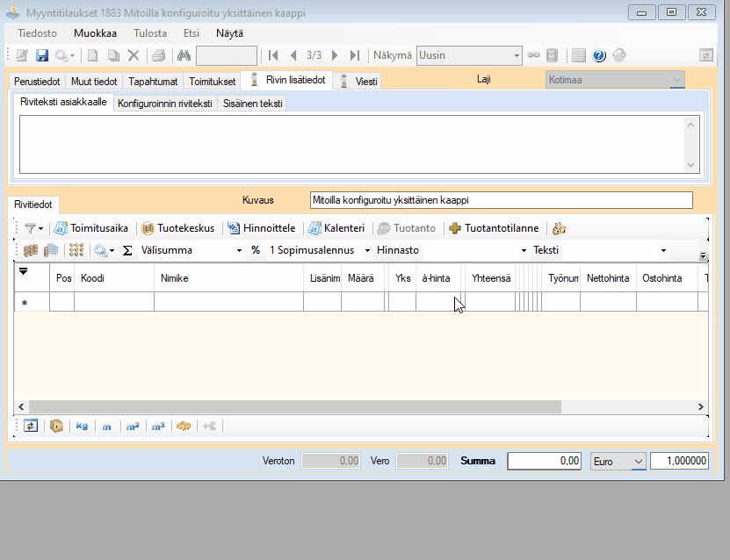Screen dimensions: 730x560
Task: Save the order with the floppy disk icon
Action: 42,56
